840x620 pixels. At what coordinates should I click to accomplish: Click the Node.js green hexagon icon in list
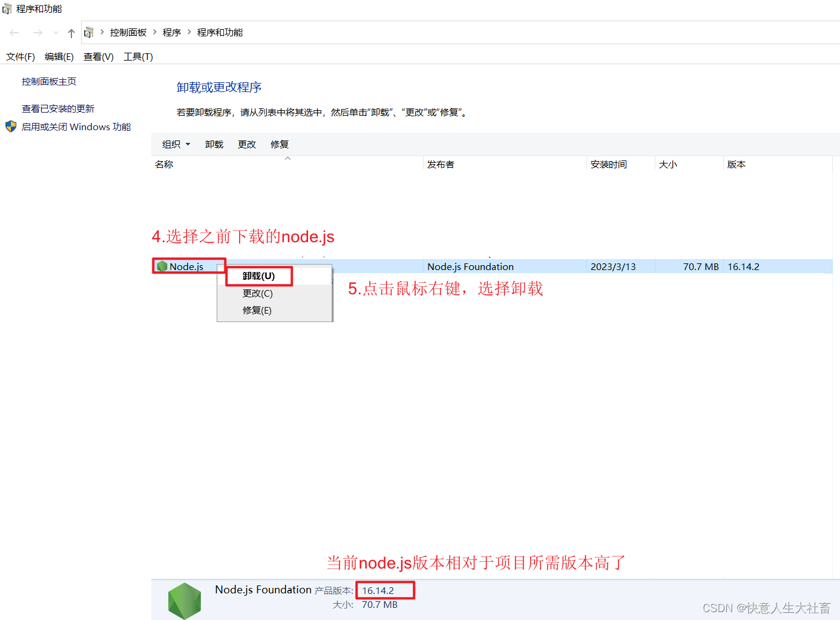point(162,266)
